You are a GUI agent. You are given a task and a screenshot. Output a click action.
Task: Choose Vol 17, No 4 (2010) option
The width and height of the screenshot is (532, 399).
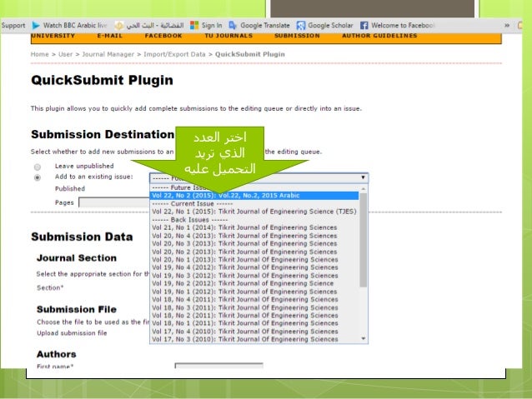(x=254, y=332)
